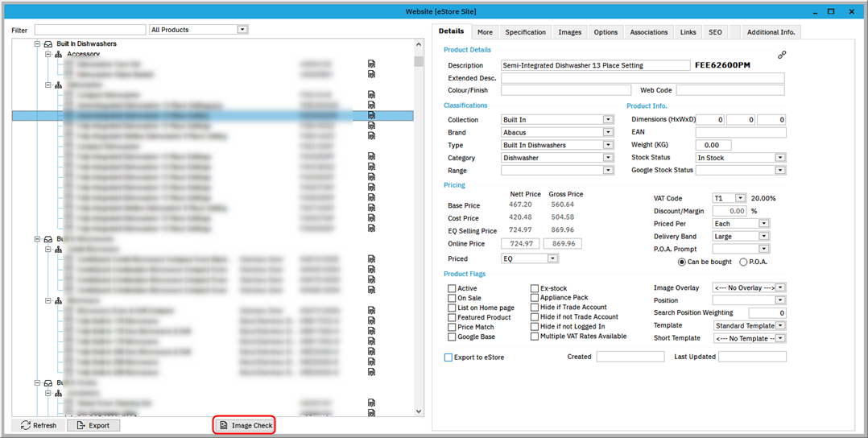The height and width of the screenshot is (438, 868).
Task: Open the Specification tab
Action: pos(525,32)
